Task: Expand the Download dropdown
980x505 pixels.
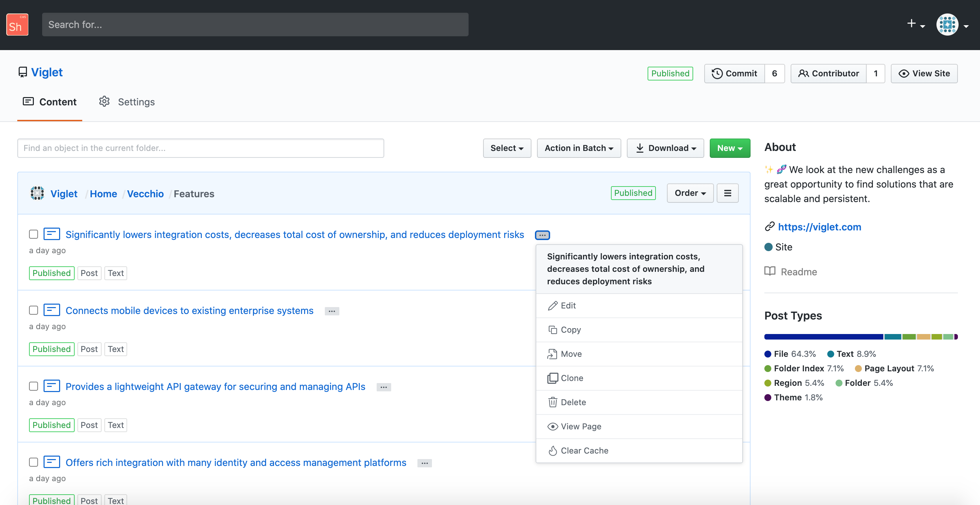Action: tap(665, 148)
